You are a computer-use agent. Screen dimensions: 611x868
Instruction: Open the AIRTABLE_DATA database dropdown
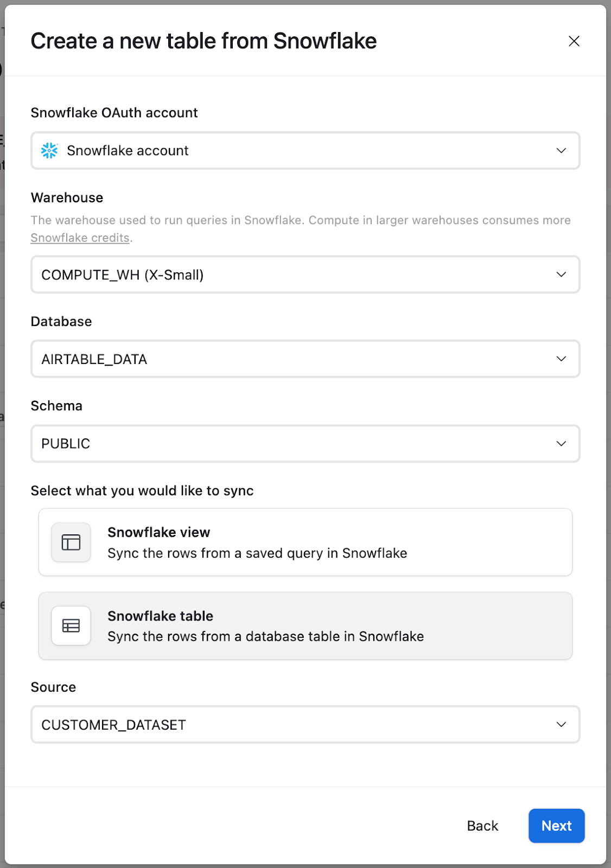[305, 359]
